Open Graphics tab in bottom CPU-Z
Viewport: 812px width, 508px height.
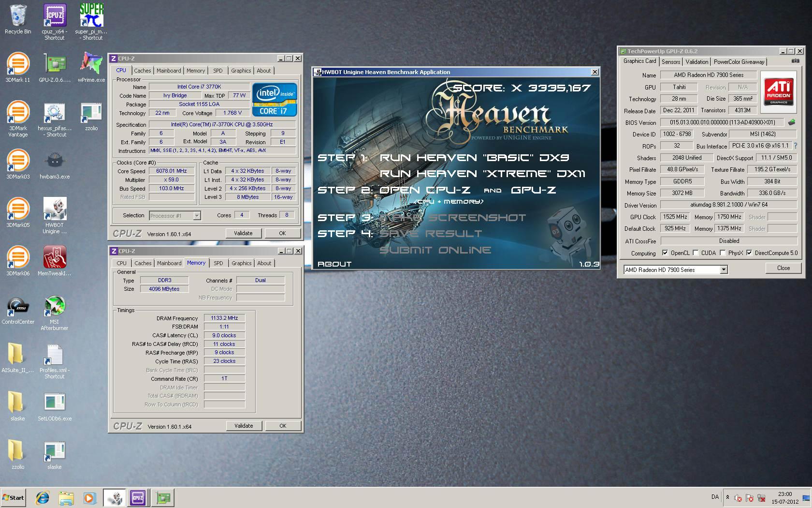point(242,263)
